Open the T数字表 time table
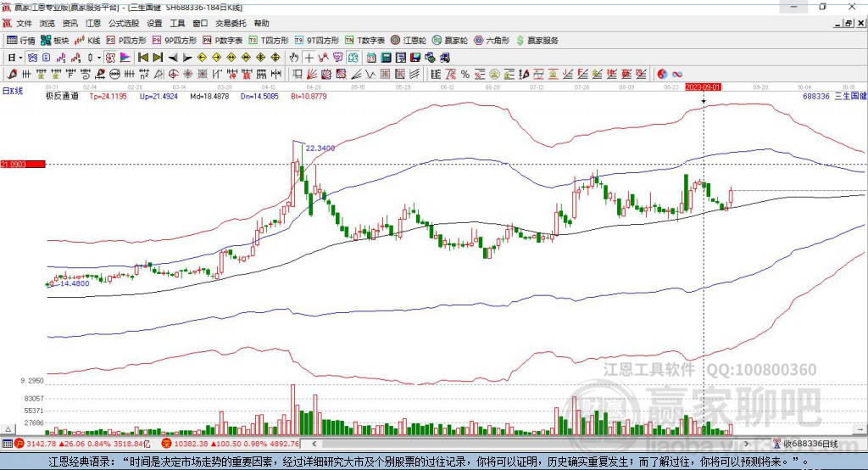This screenshot has height=470, width=868. [x=364, y=41]
